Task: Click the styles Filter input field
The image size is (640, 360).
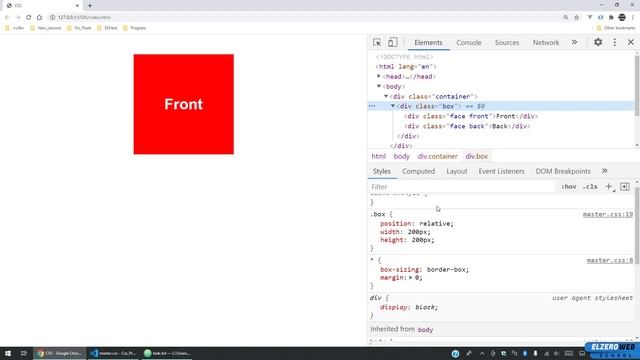Action: click(x=461, y=187)
